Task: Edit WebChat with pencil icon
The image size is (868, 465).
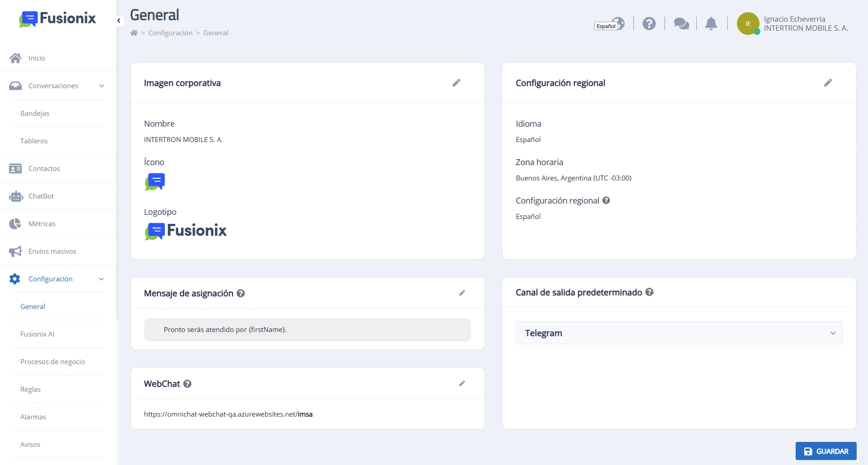Action: click(462, 384)
